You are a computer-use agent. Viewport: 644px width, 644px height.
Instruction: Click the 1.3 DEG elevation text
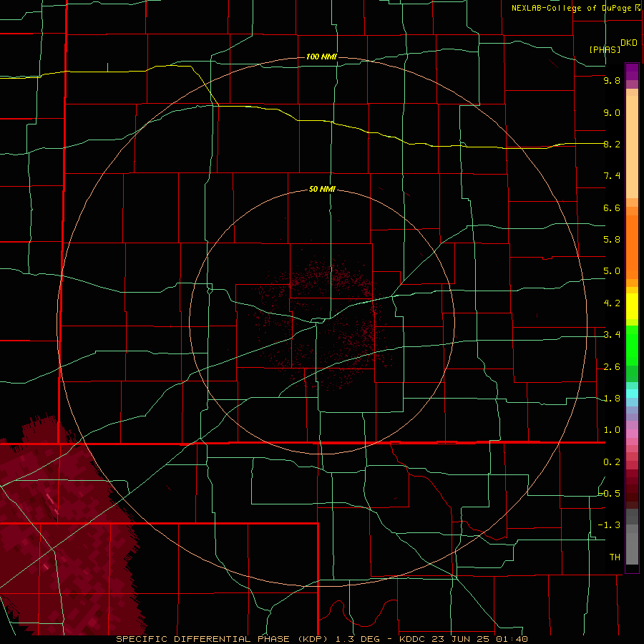pyautogui.click(x=357, y=639)
